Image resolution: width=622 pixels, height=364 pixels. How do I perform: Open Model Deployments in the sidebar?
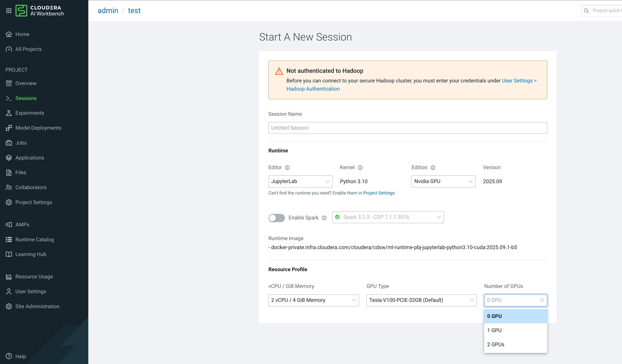(x=38, y=128)
